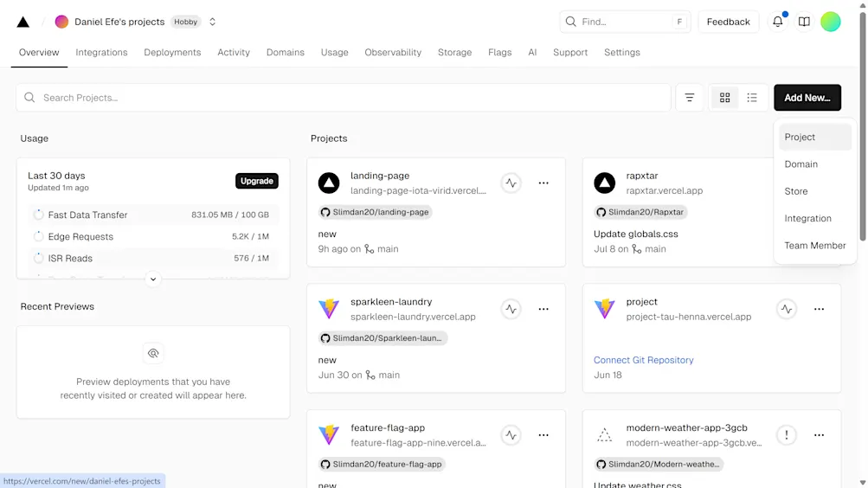Image resolution: width=868 pixels, height=488 pixels.
Task: Click the Upgrade button
Action: click(257, 181)
